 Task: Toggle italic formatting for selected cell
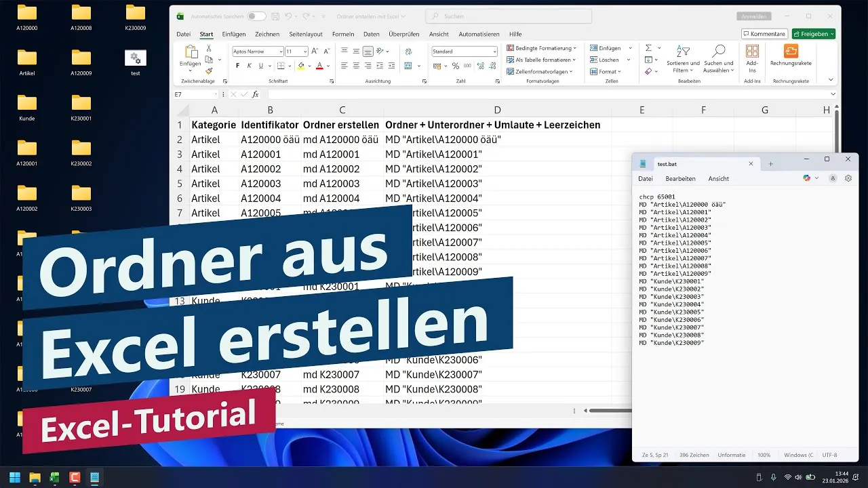(250, 65)
